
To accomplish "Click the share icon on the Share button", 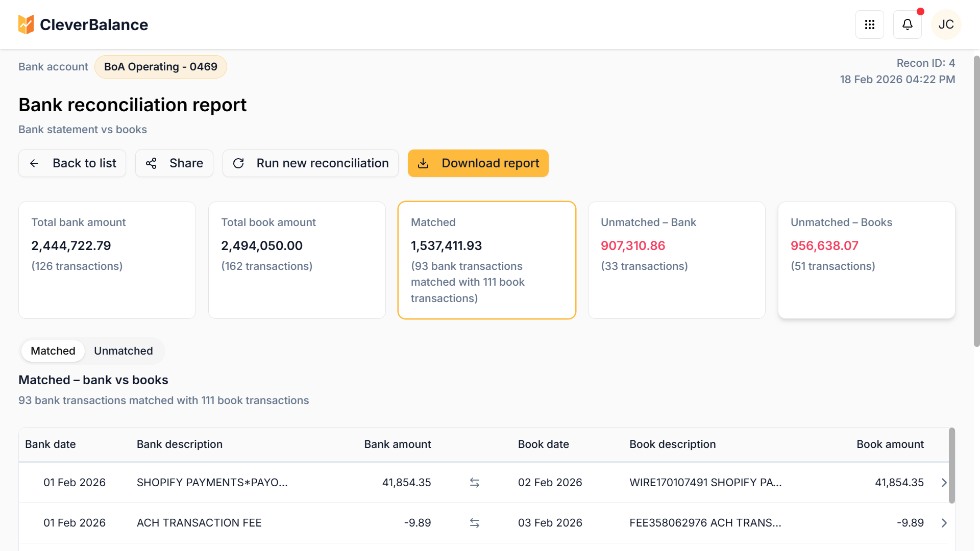I will (151, 163).
